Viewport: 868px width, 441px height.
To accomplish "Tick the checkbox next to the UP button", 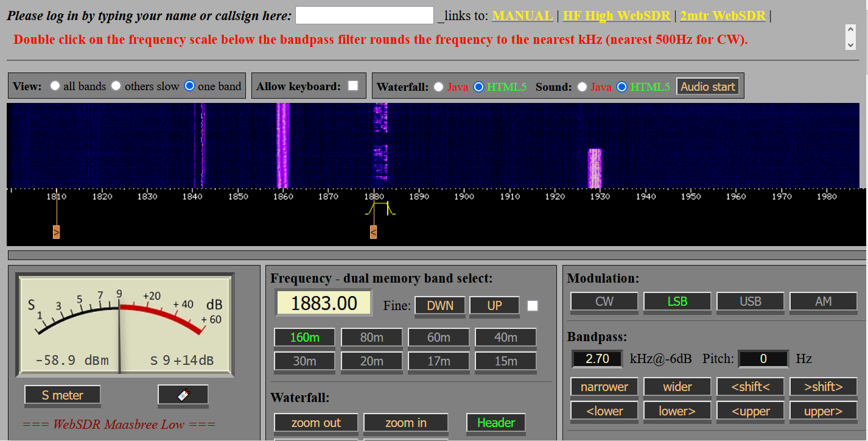I will (x=533, y=306).
